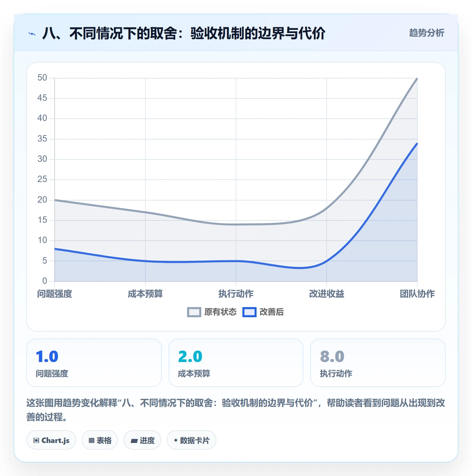Click the 改善后 legend text
Viewport: 472px width, 476px height.
(x=272, y=312)
